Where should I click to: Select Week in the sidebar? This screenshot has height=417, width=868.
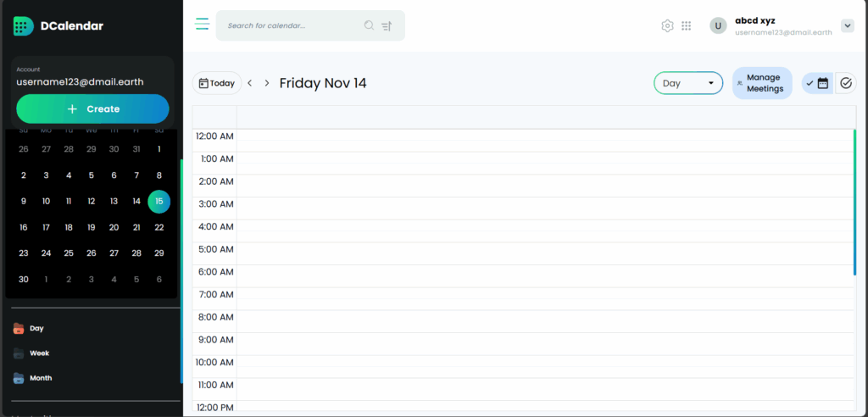39,353
